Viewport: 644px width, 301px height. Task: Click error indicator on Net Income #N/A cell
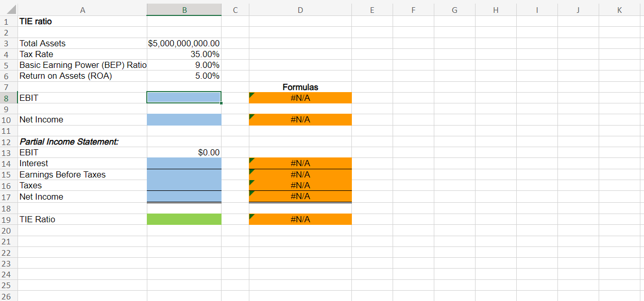[x=252, y=116]
